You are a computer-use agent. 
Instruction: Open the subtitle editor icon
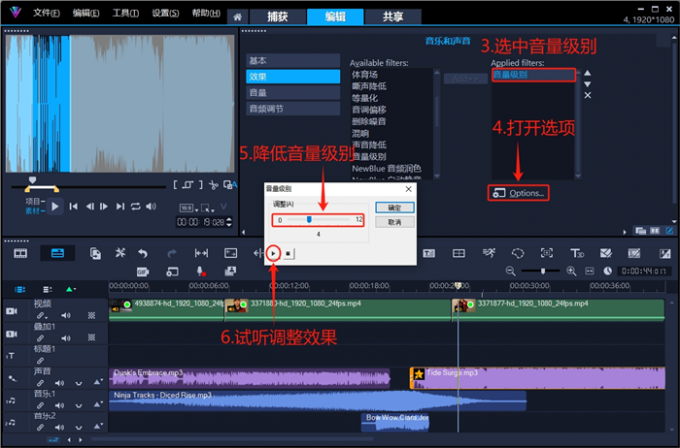pos(428,253)
